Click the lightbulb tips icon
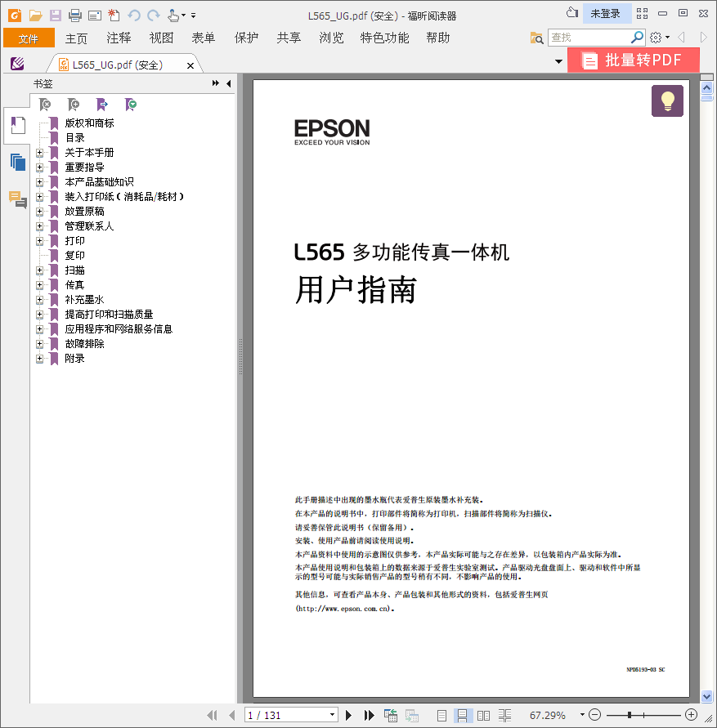The image size is (717, 728). point(667,100)
